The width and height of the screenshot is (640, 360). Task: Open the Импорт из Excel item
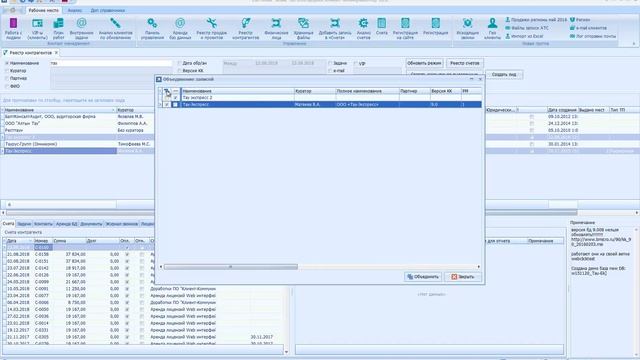[524, 36]
